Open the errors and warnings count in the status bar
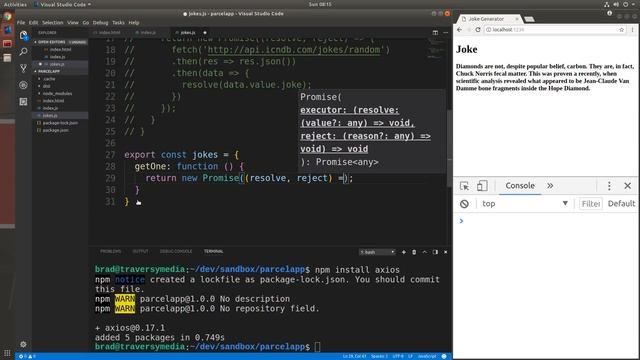This screenshot has height=360, width=640. coord(27,356)
